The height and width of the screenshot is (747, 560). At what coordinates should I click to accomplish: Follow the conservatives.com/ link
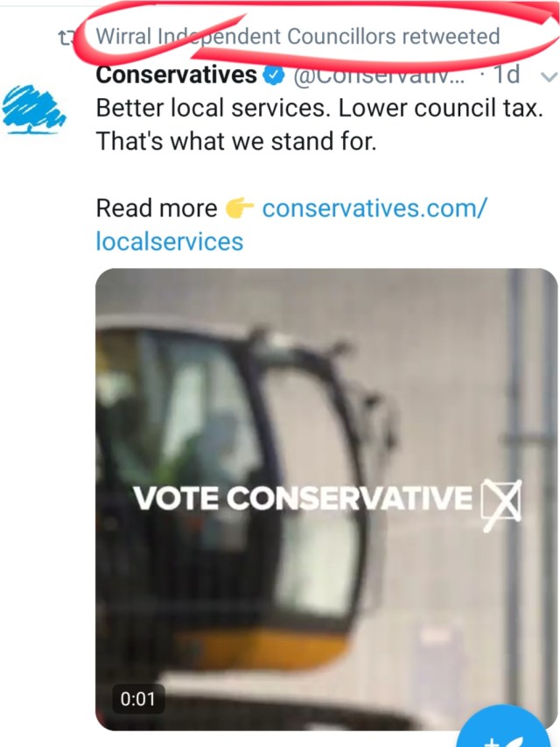pos(374,208)
